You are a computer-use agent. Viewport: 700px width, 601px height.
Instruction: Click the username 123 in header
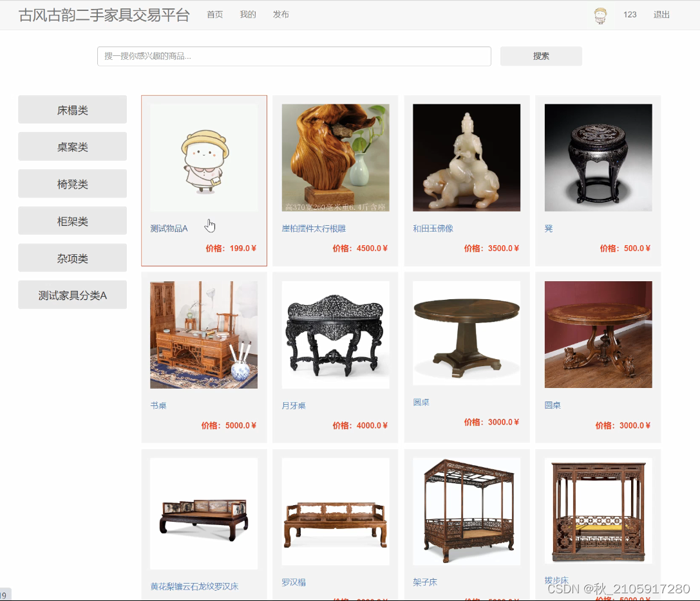630,15
